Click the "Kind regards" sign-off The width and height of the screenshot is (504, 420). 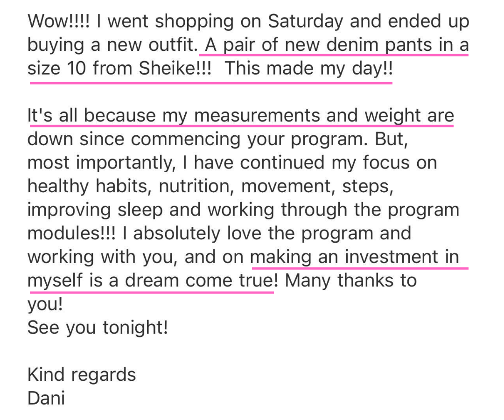tap(82, 375)
